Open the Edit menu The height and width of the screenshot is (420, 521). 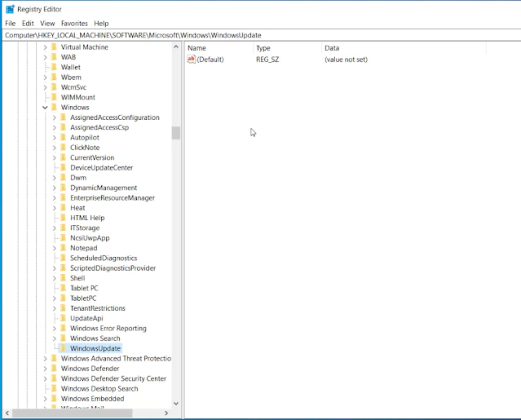28,24
